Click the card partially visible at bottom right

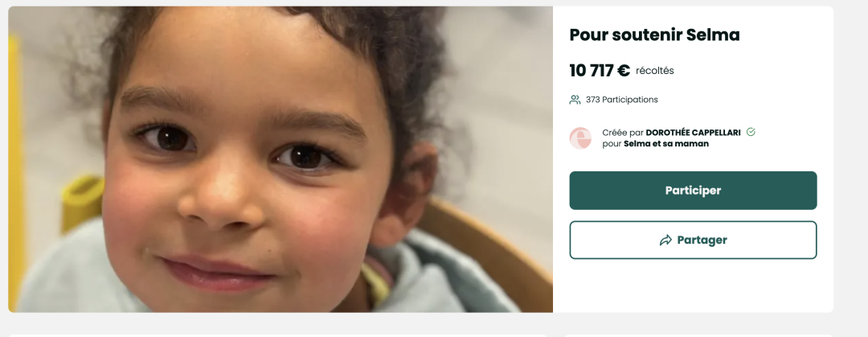[x=698, y=335]
